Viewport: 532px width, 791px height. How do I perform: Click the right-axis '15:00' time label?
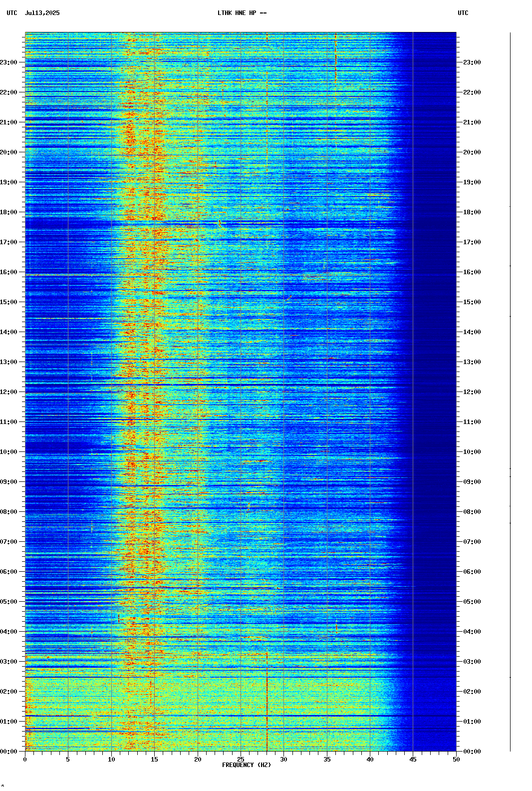tap(472, 302)
